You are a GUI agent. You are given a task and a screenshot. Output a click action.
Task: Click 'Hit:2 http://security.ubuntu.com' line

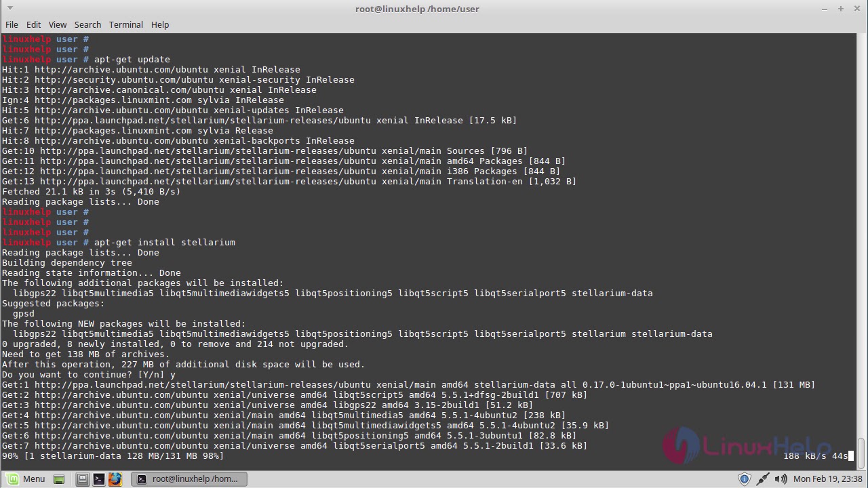point(178,79)
